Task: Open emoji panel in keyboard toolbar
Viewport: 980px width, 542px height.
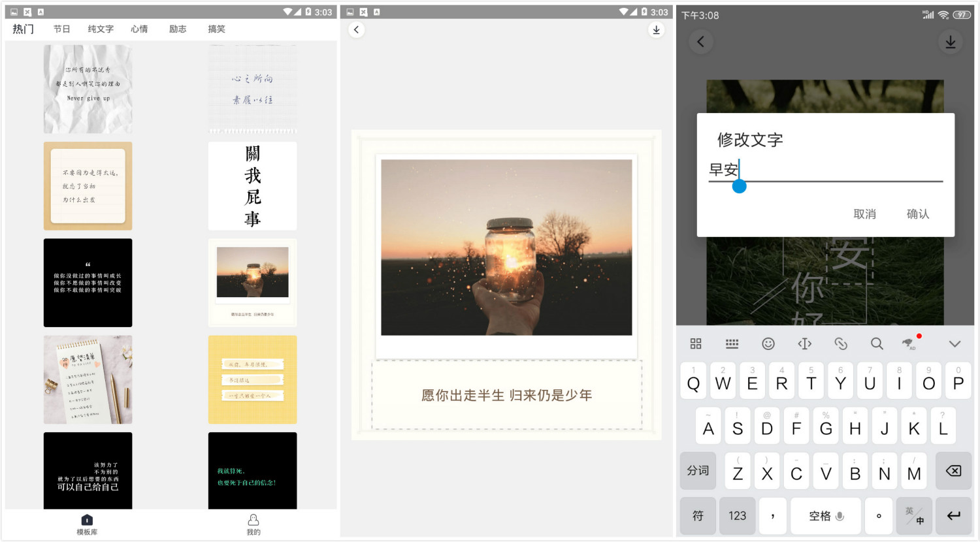Action: click(x=768, y=343)
